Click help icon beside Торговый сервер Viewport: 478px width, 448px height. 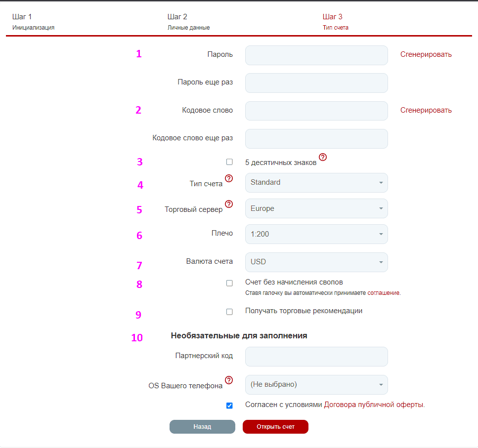tap(229, 204)
